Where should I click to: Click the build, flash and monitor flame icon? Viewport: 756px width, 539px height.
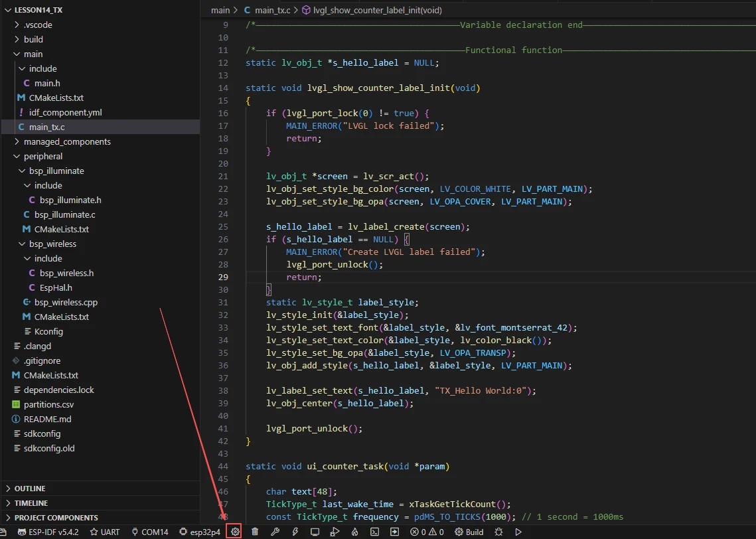(354, 532)
